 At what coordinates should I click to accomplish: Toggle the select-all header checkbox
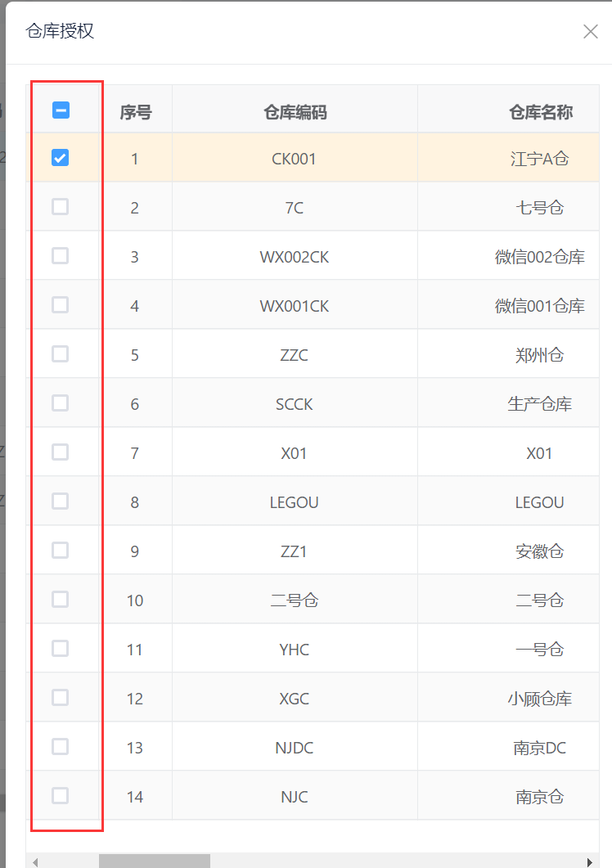(x=61, y=110)
